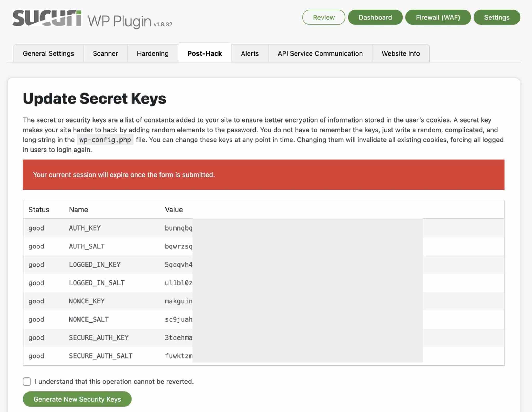
Task: Switch to API Service Communication tab
Action: [320, 53]
